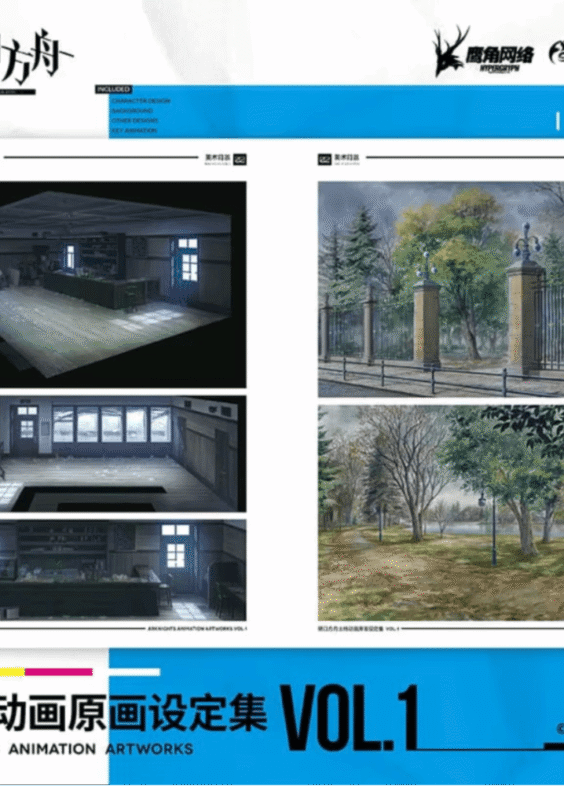
Task: Open the isometric bar interior artwork
Action: [x=123, y=285]
